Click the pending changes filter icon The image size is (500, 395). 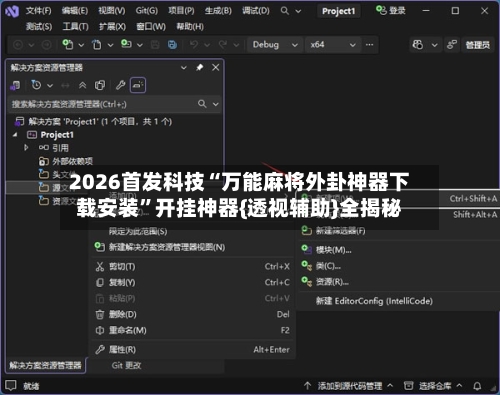(36, 85)
